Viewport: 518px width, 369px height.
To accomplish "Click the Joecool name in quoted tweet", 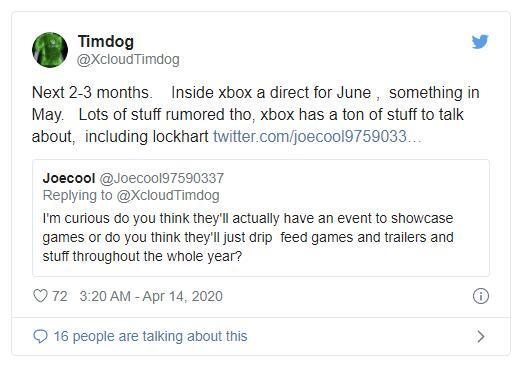I will tap(69, 178).
